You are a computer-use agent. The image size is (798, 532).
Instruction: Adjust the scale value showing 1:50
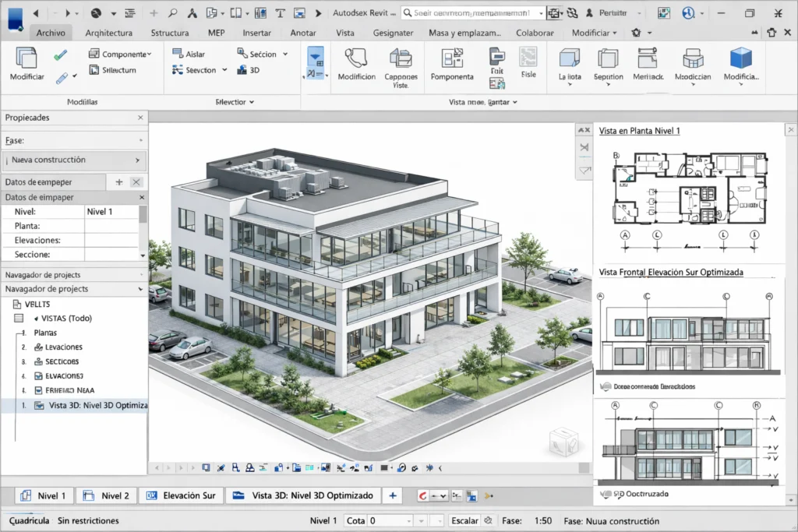click(x=542, y=520)
